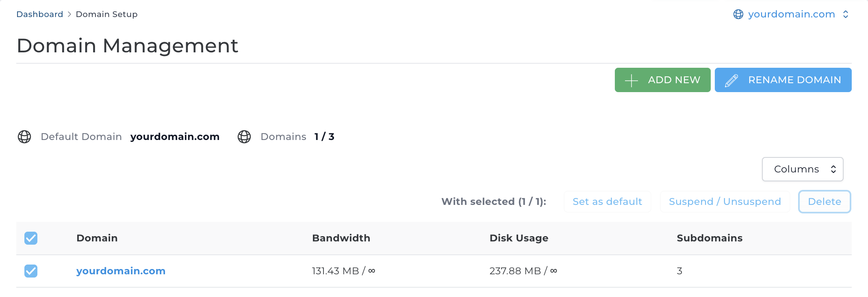Open the Columns dropdown
Screen dimensions: 868x297
click(x=803, y=169)
